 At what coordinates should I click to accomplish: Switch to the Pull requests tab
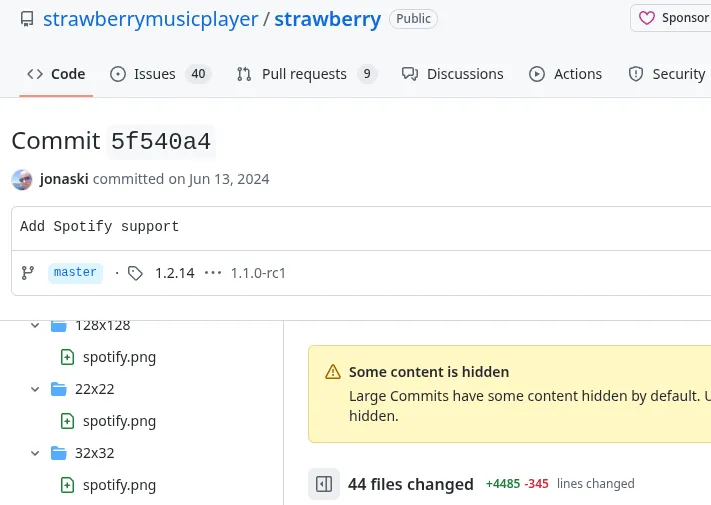coord(306,74)
